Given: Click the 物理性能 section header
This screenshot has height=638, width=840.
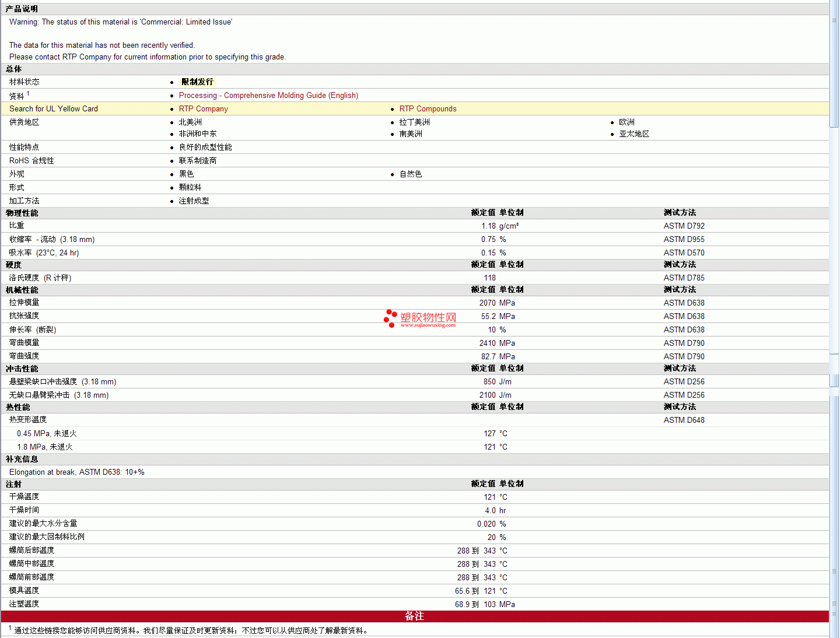Looking at the screenshot, I should [22, 213].
